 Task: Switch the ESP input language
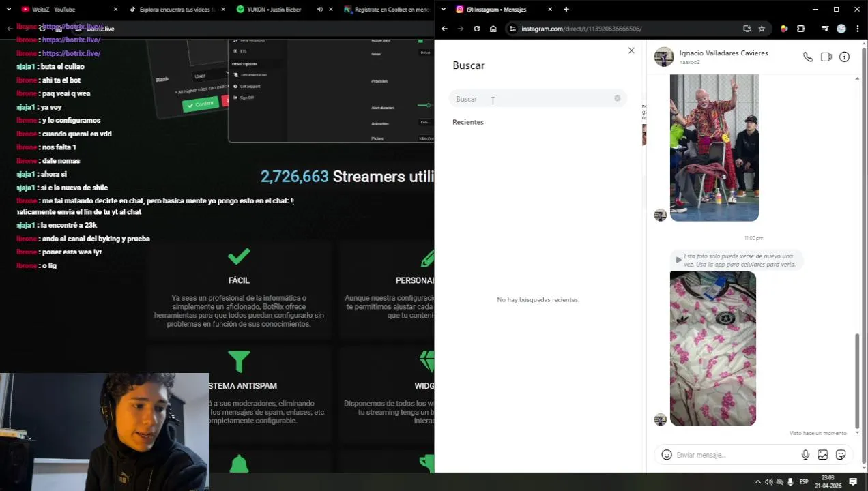[x=804, y=482]
